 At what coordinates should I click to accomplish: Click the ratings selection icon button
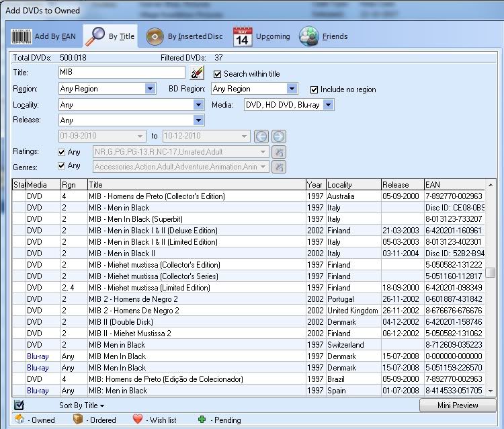coord(279,152)
